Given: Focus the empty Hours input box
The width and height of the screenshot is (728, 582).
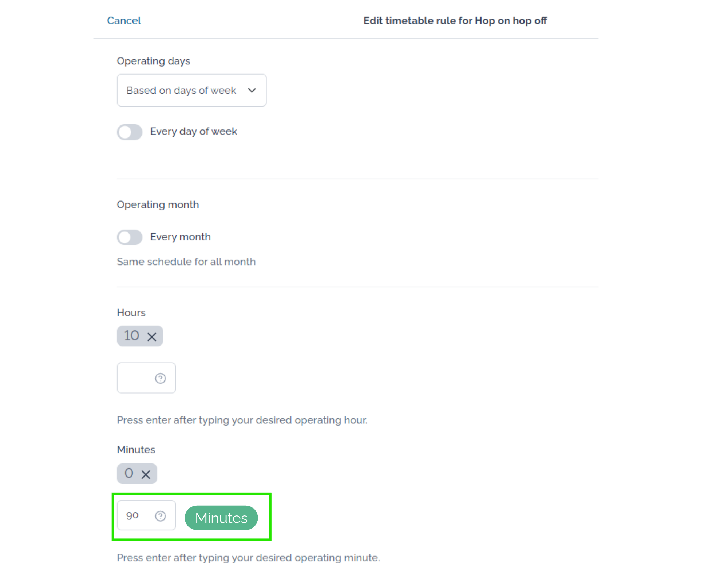Looking at the screenshot, I should pos(146,378).
